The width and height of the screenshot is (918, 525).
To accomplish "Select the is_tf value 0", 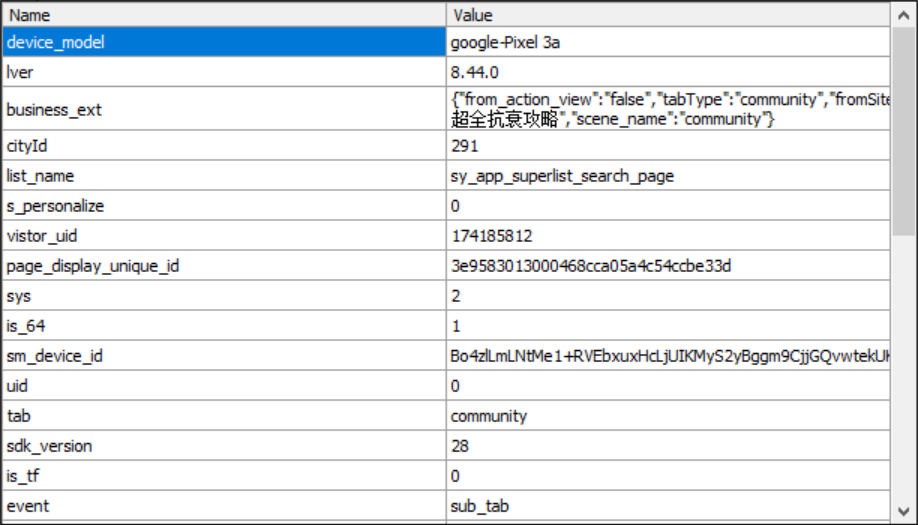I will [668, 476].
